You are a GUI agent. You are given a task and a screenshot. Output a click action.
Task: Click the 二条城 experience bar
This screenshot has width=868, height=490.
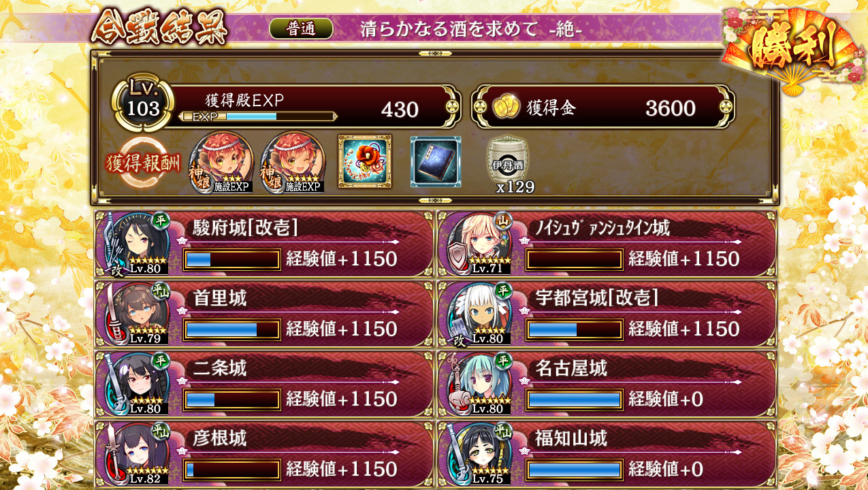(x=232, y=399)
